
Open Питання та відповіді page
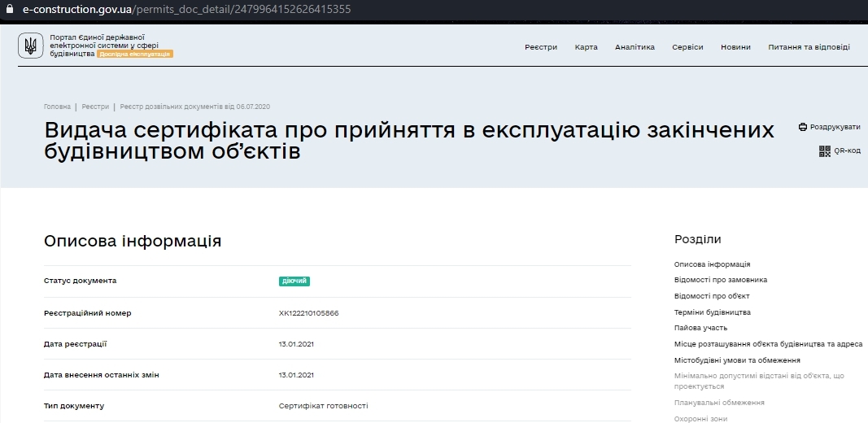(x=809, y=47)
